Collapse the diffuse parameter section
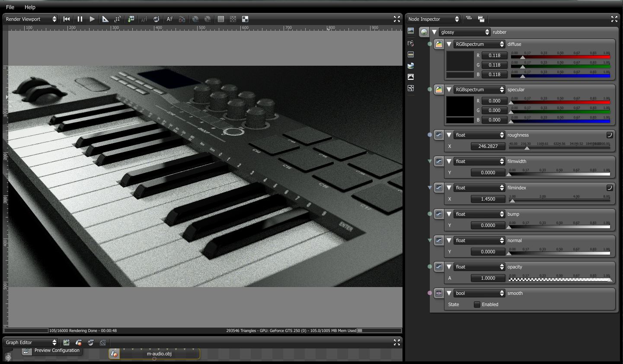Image resolution: width=623 pixels, height=364 pixels. tap(449, 44)
